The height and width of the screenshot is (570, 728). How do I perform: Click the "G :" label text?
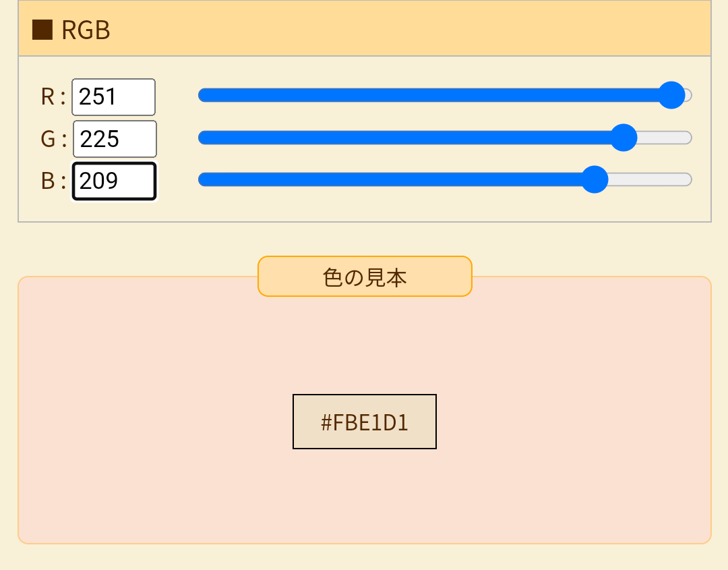[53, 139]
